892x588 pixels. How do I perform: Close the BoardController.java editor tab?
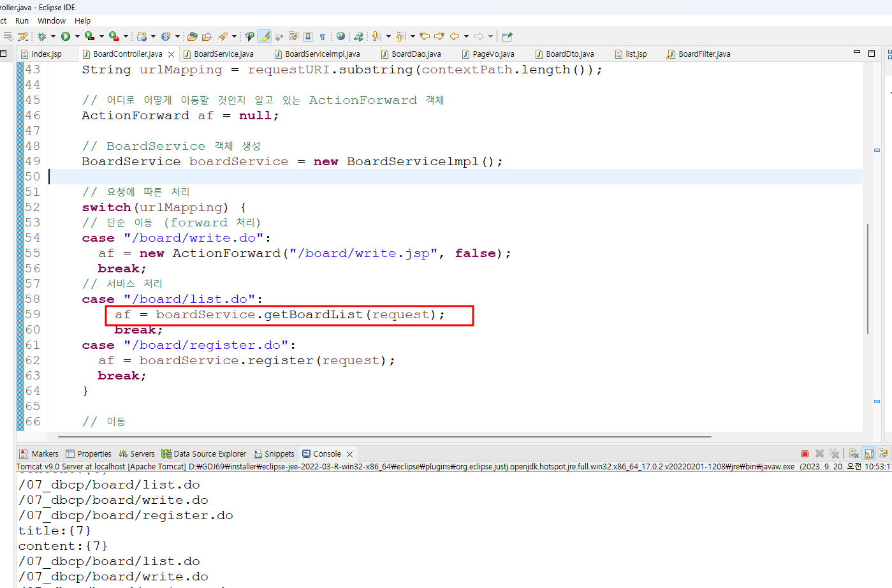(171, 54)
